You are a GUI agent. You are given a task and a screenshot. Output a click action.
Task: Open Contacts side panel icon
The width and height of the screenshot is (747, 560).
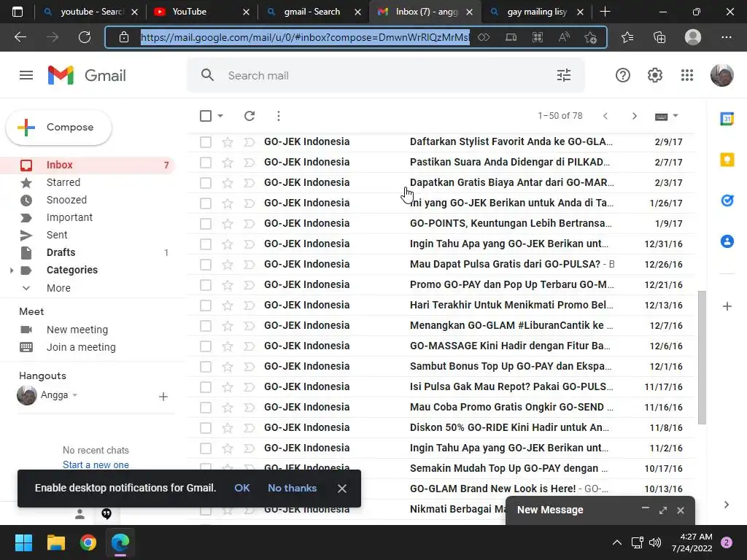727,241
